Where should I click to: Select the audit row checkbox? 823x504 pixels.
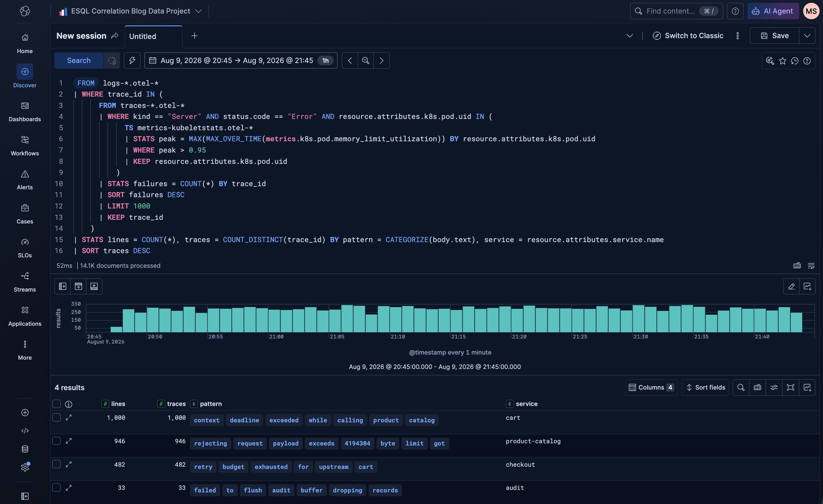click(57, 488)
